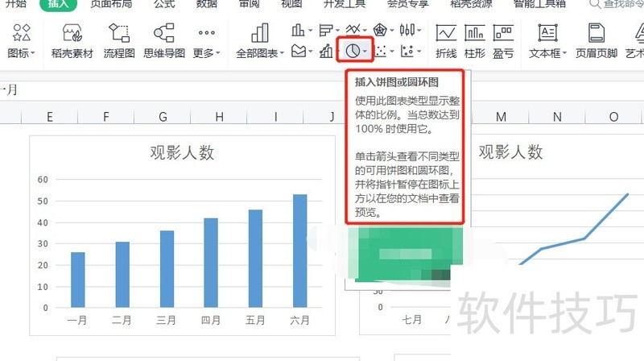This screenshot has width=644, height=361.
Task: Select column F header
Action: (x=106, y=117)
